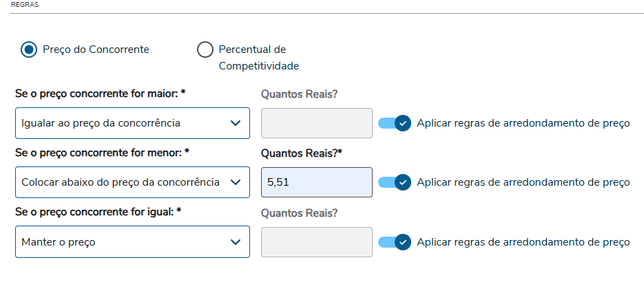644x282 pixels.
Task: Toggle rounding rules for equal competitor price
Action: pyautogui.click(x=395, y=242)
